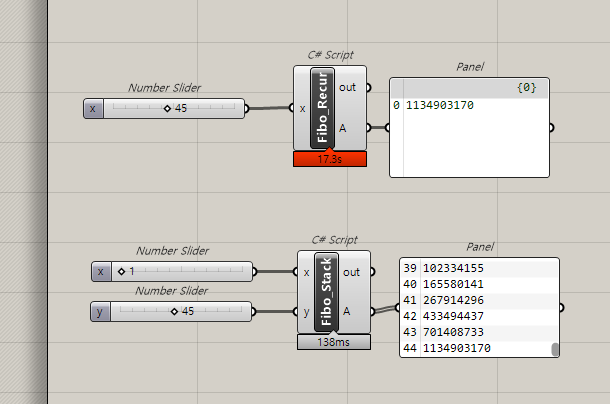Click the 'y' label of the bottom Number Slider

point(100,311)
